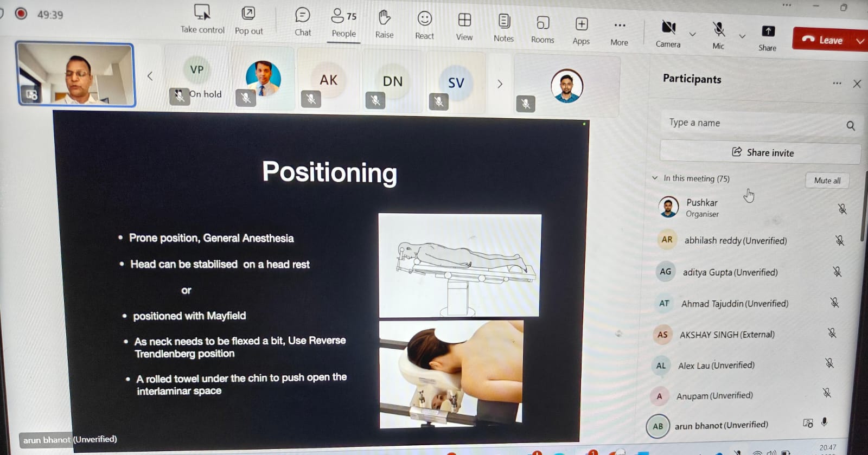
Task: Toggle abhilash reddy's muted mic icon
Action: 840,240
